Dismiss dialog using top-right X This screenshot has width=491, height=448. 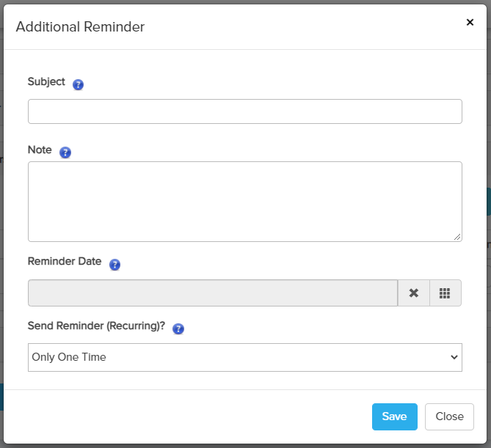[x=470, y=23]
